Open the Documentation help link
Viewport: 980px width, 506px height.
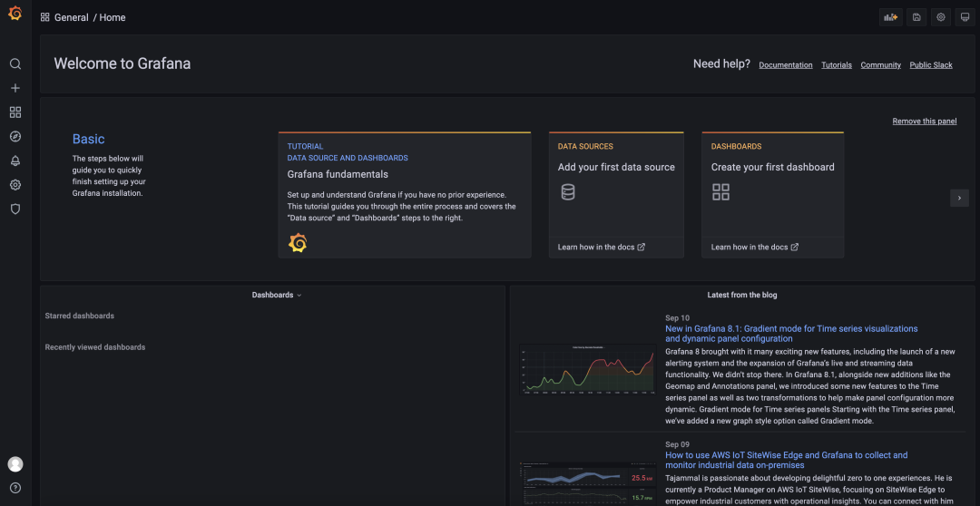tap(786, 65)
